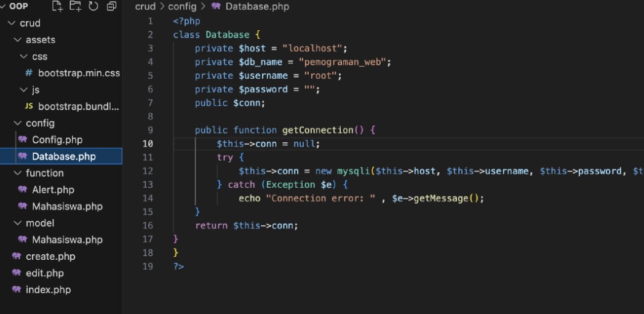Click the closing ?> tag on line 19
This screenshot has width=644, height=314.
point(178,267)
